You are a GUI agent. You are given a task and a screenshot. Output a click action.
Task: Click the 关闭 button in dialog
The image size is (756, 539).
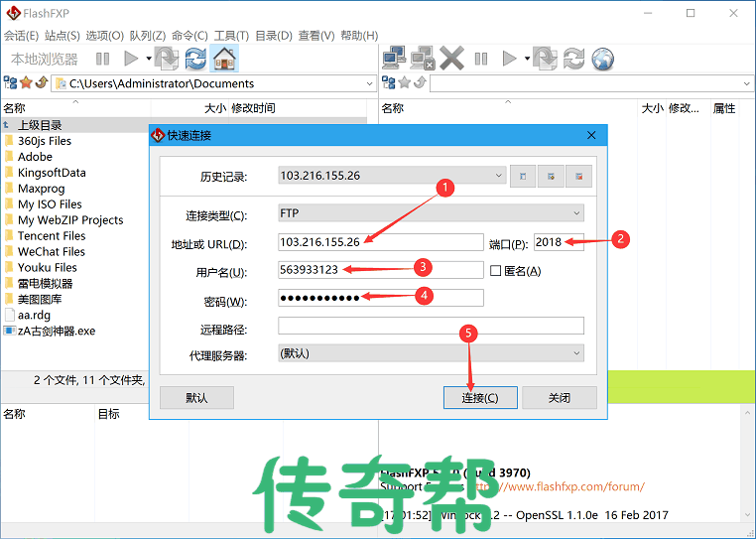pyautogui.click(x=560, y=398)
